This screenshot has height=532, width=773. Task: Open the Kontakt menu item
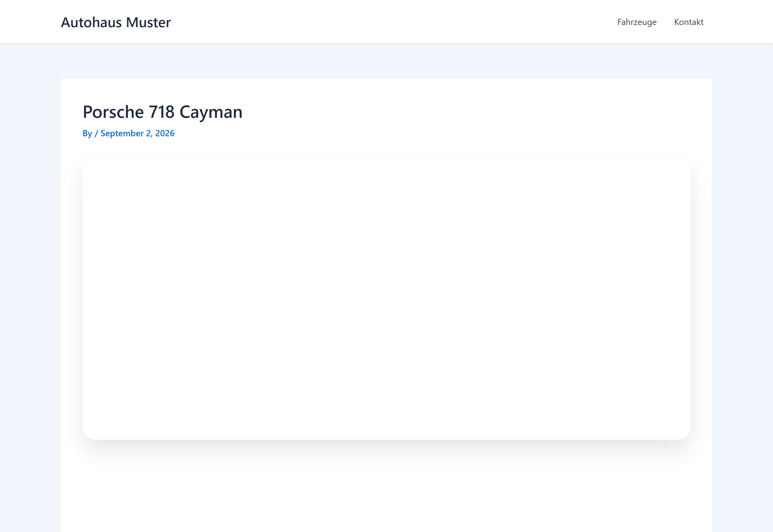click(x=688, y=22)
